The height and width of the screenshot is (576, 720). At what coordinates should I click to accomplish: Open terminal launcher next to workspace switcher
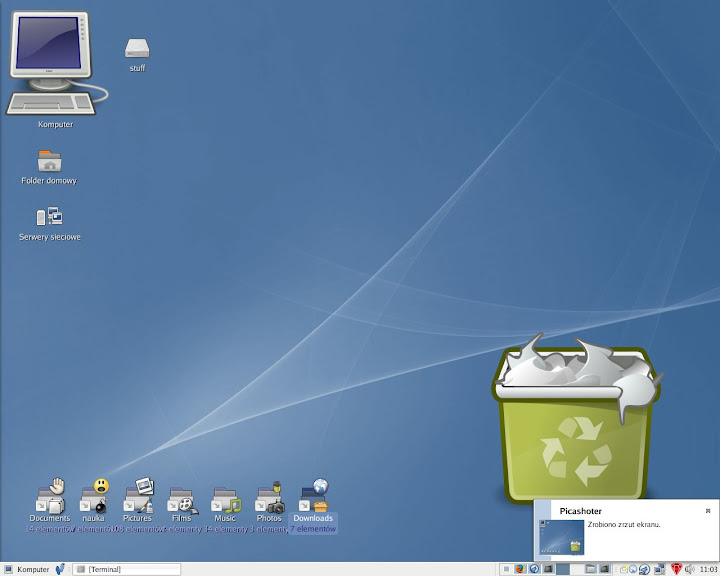coord(549,569)
